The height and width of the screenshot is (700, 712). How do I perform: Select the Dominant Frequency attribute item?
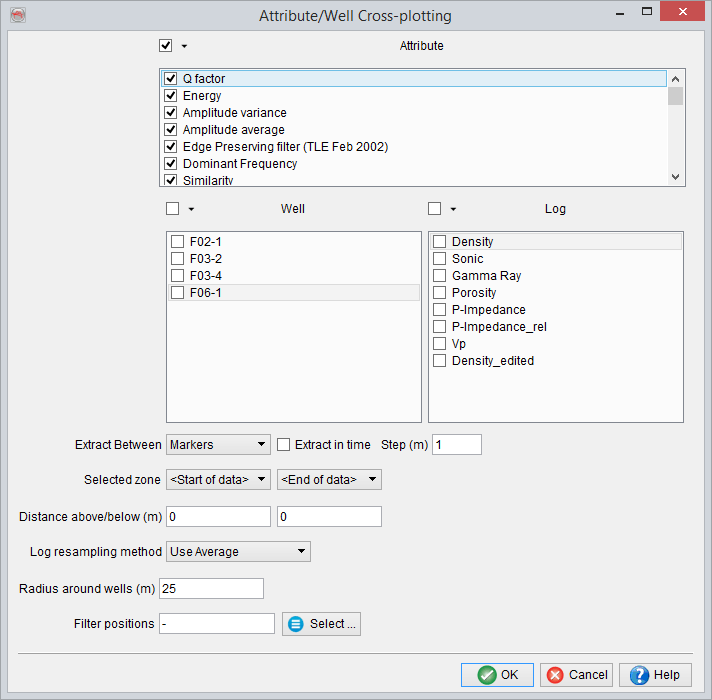click(239, 164)
